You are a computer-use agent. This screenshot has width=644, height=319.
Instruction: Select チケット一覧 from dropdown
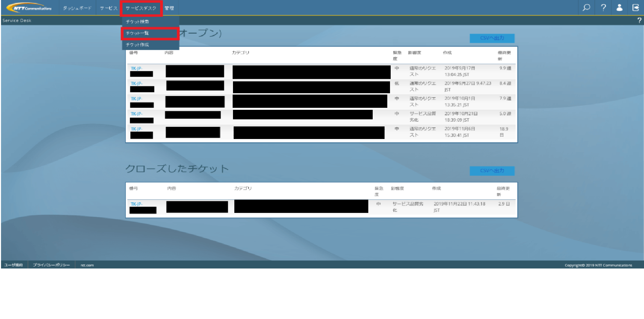click(x=150, y=33)
